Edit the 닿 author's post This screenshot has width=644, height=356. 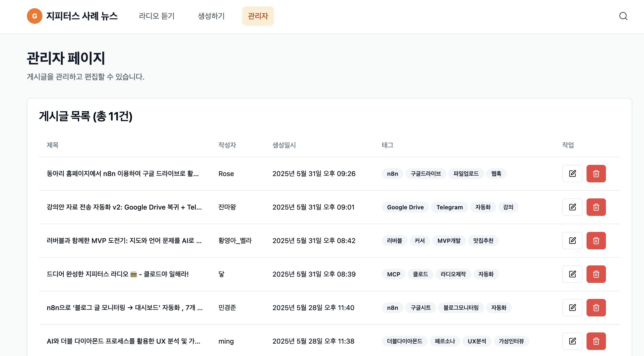(x=572, y=274)
